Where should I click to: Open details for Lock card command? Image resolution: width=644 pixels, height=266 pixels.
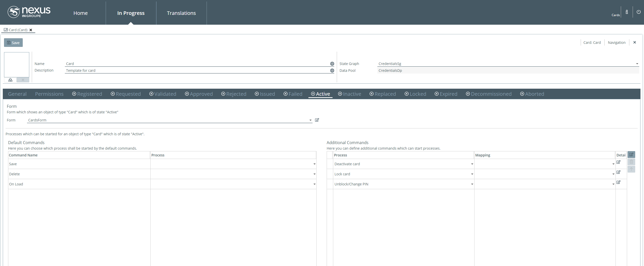pos(618,172)
